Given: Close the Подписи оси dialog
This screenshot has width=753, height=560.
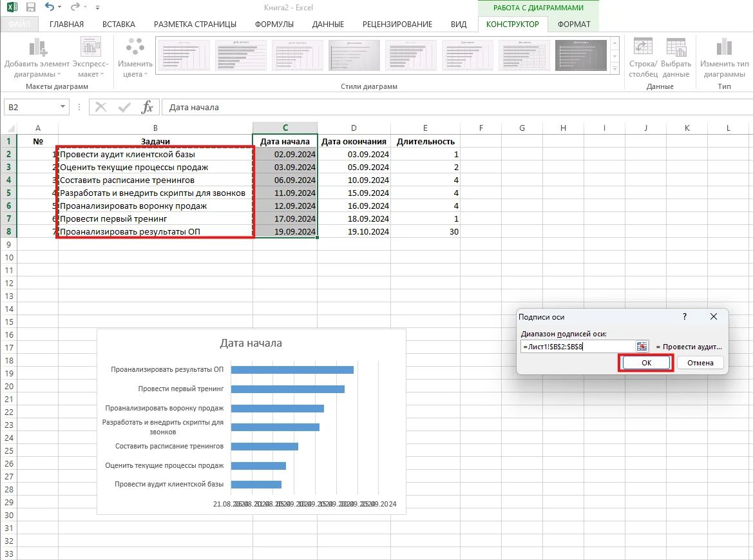Looking at the screenshot, I should click(714, 316).
